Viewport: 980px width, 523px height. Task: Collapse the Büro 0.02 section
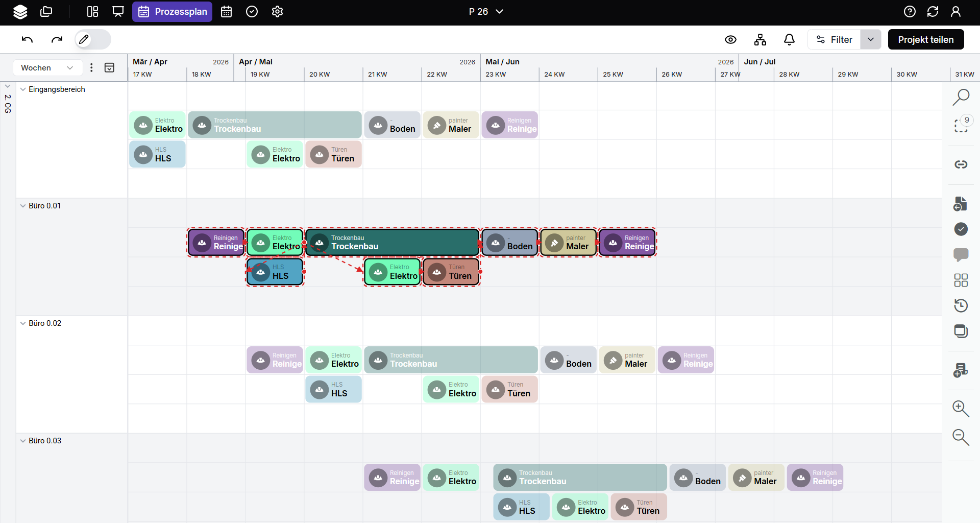pyautogui.click(x=23, y=323)
